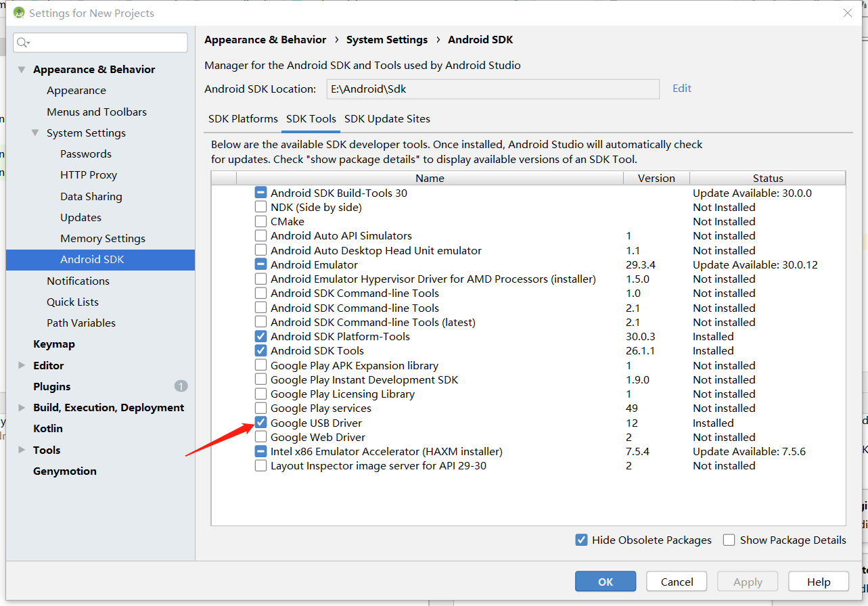Check the NDK (Side by side) checkbox
Screen dimensions: 868x606
(x=260, y=207)
